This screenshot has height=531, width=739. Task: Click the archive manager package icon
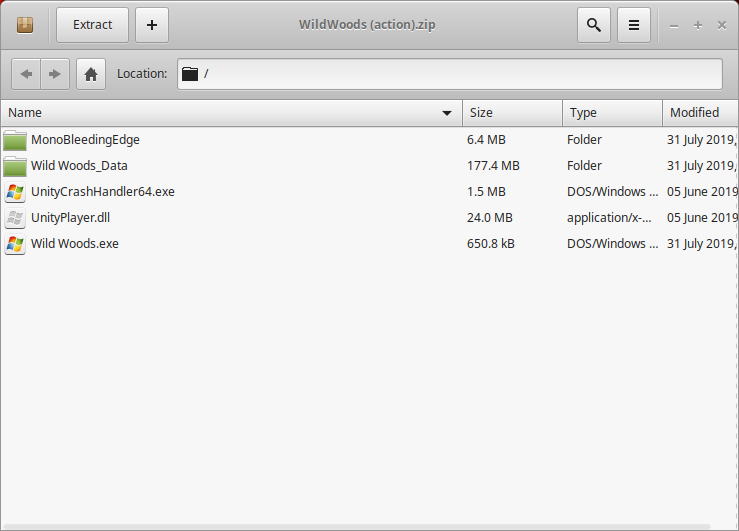pos(25,25)
